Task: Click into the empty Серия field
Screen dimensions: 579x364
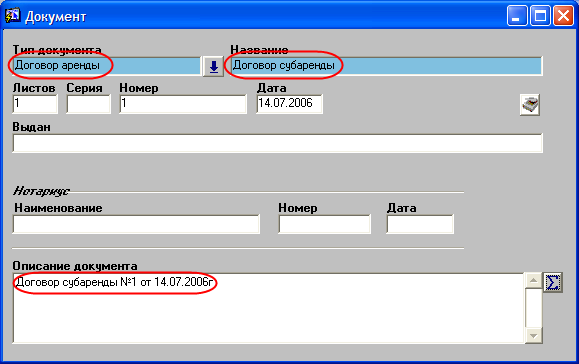Action: click(88, 104)
